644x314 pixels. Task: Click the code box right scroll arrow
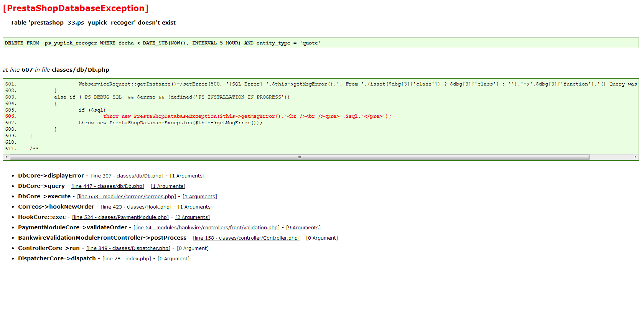click(635, 157)
